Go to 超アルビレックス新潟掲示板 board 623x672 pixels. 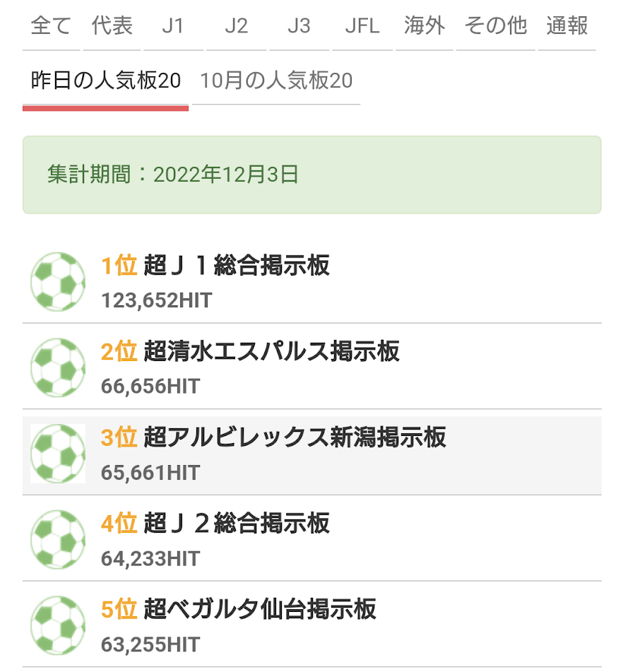pos(295,438)
